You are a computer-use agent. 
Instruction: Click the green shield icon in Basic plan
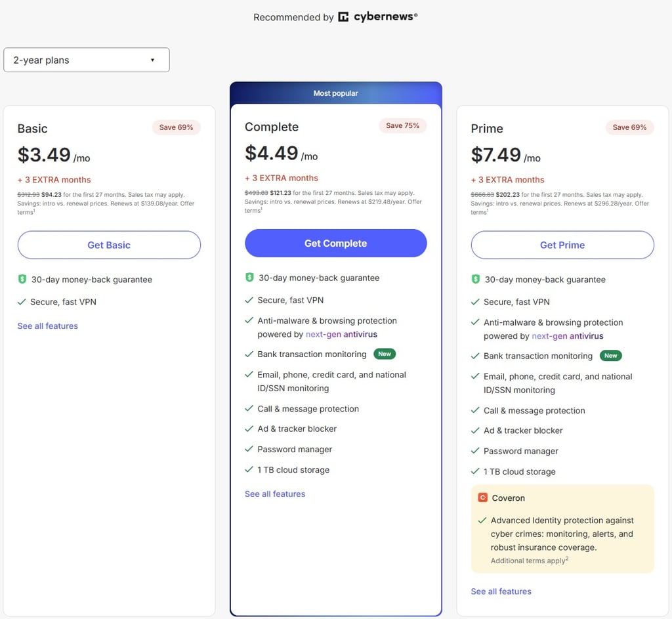(22, 279)
